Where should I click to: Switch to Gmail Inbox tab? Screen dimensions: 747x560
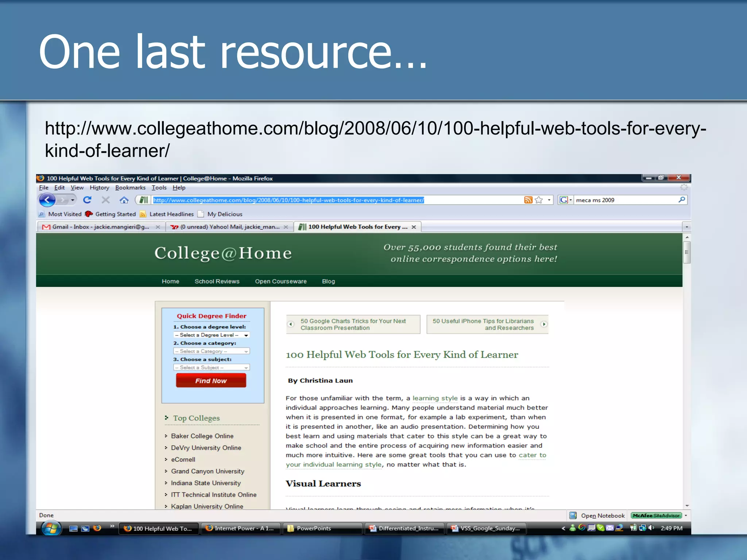(x=101, y=227)
